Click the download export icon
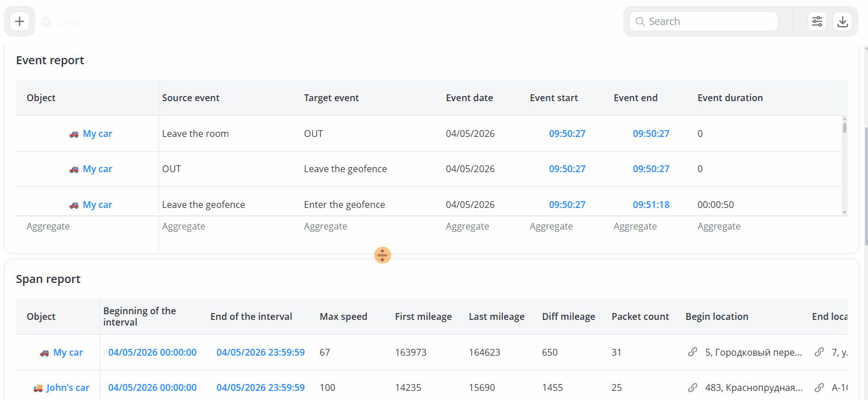The height and width of the screenshot is (400, 868). [x=843, y=22]
